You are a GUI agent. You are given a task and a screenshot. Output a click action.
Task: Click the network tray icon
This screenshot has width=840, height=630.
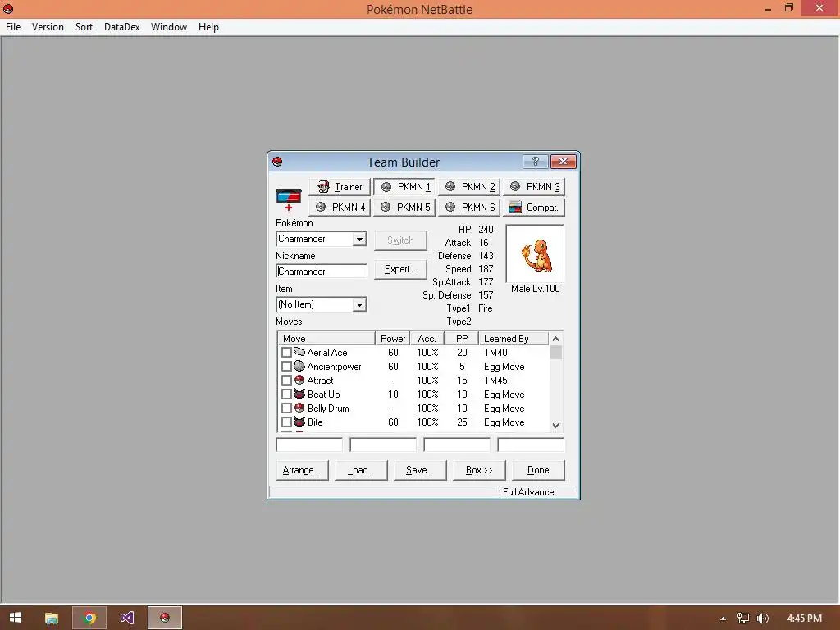(x=743, y=619)
